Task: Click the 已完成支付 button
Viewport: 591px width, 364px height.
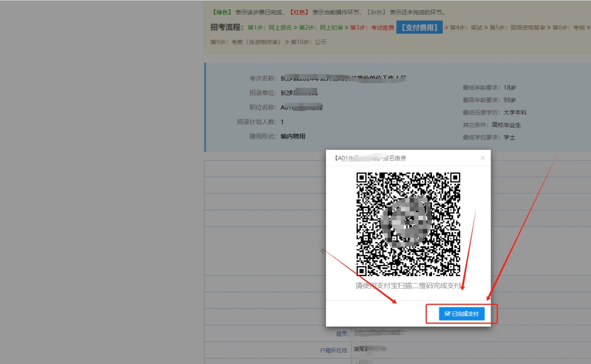Action: coord(461,314)
